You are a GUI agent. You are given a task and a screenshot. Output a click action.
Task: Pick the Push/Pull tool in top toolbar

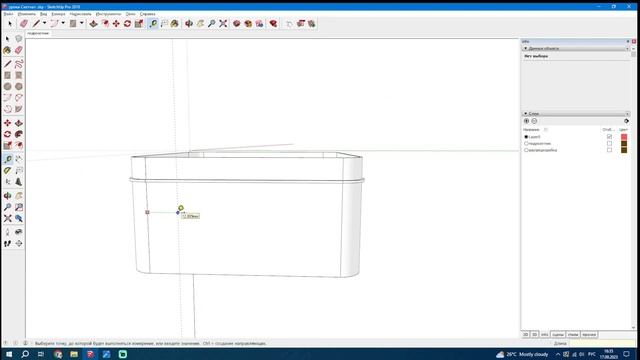[93, 24]
